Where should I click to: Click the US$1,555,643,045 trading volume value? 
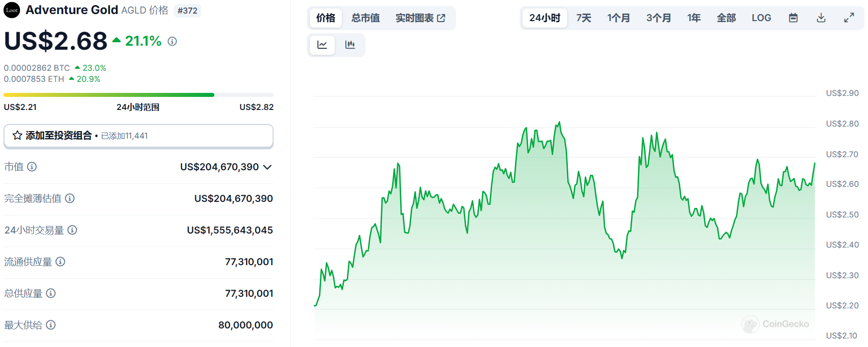230,230
